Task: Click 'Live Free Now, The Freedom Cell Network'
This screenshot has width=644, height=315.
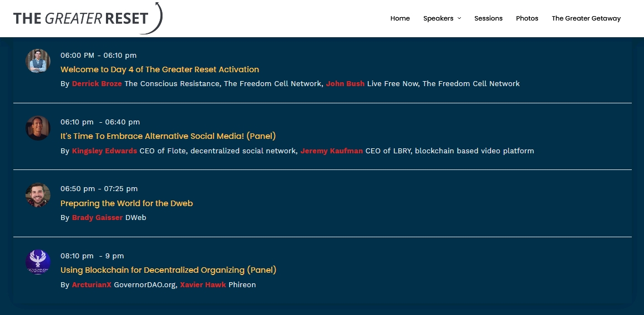Action: click(444, 83)
